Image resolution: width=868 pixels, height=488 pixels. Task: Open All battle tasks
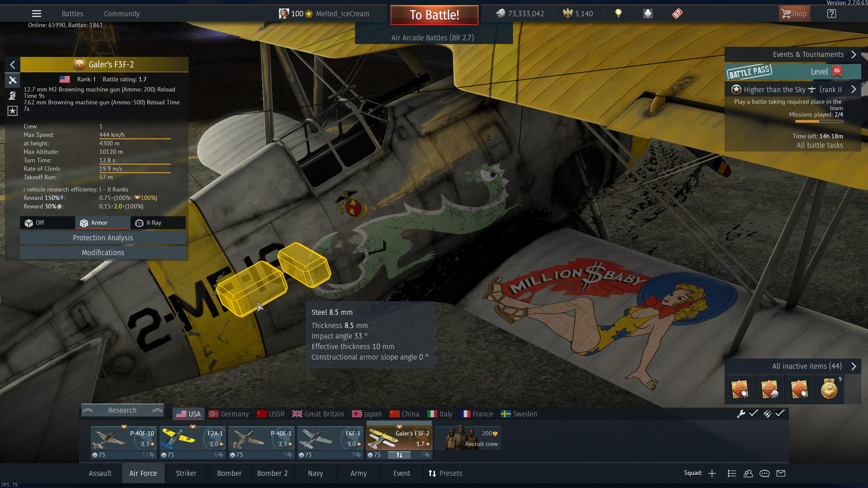coord(820,145)
